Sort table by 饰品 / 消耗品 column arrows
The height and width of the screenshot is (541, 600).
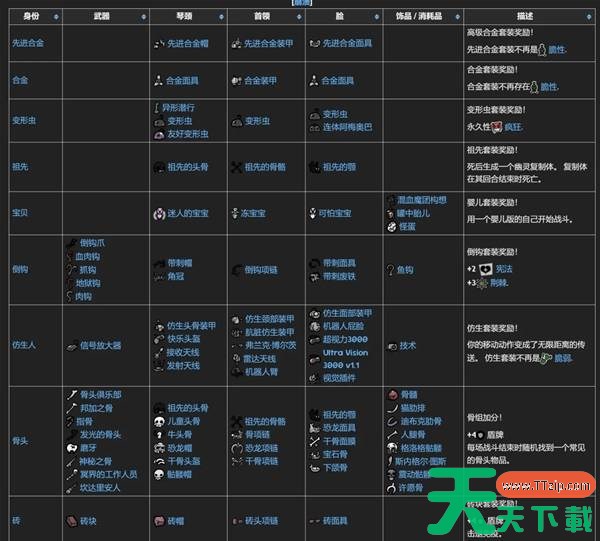pos(457,17)
